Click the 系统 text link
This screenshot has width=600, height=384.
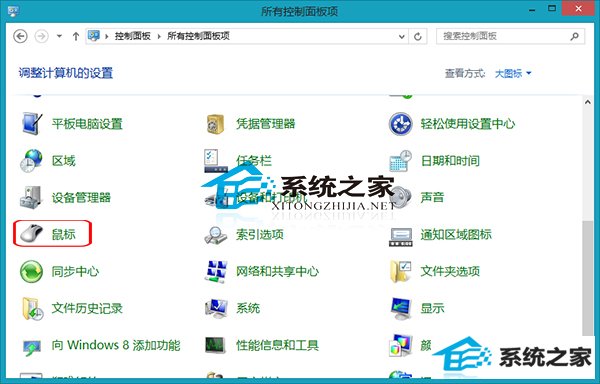tap(248, 308)
